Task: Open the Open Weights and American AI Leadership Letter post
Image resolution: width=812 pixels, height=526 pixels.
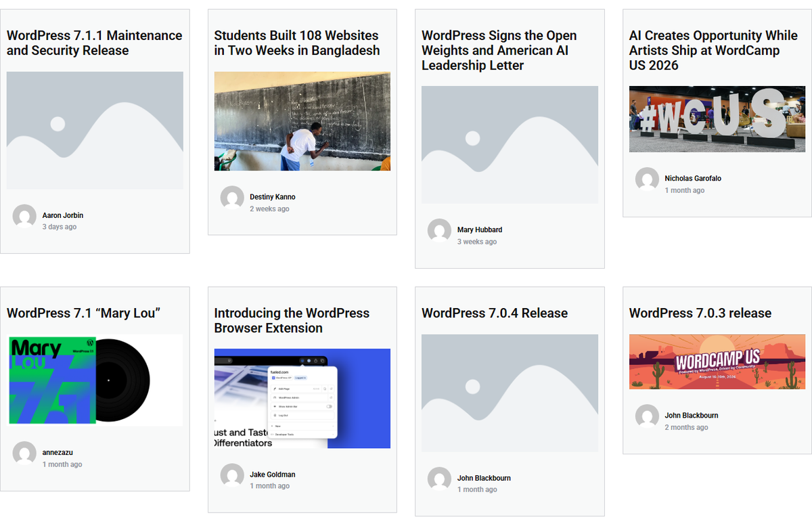Action: (499, 50)
